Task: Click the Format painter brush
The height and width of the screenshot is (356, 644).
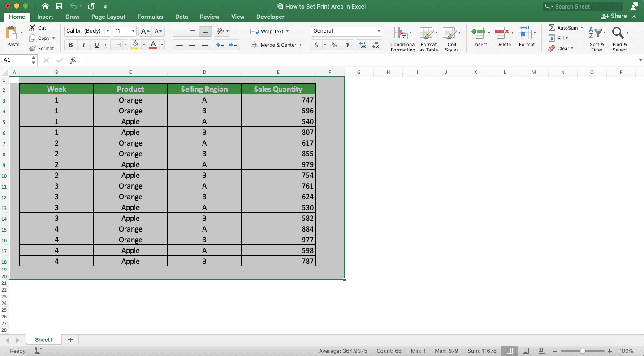Action: click(x=32, y=48)
